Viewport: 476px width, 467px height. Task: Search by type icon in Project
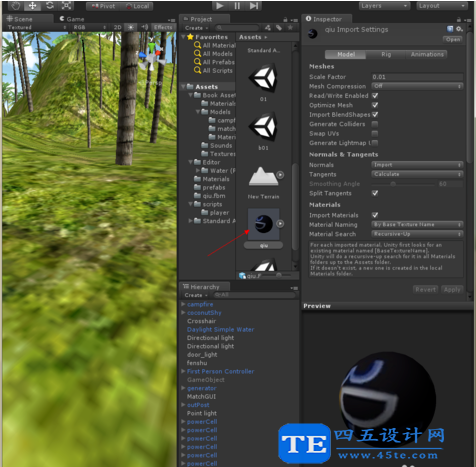point(268,28)
